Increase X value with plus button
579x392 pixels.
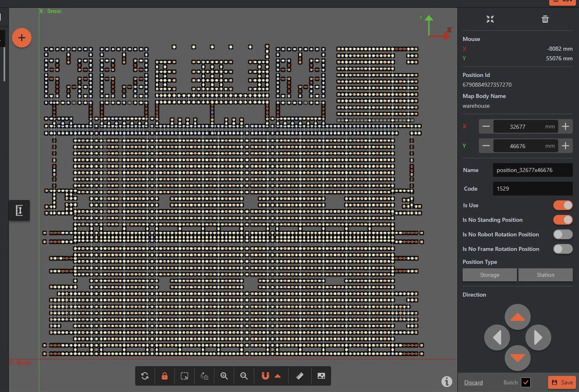(565, 127)
